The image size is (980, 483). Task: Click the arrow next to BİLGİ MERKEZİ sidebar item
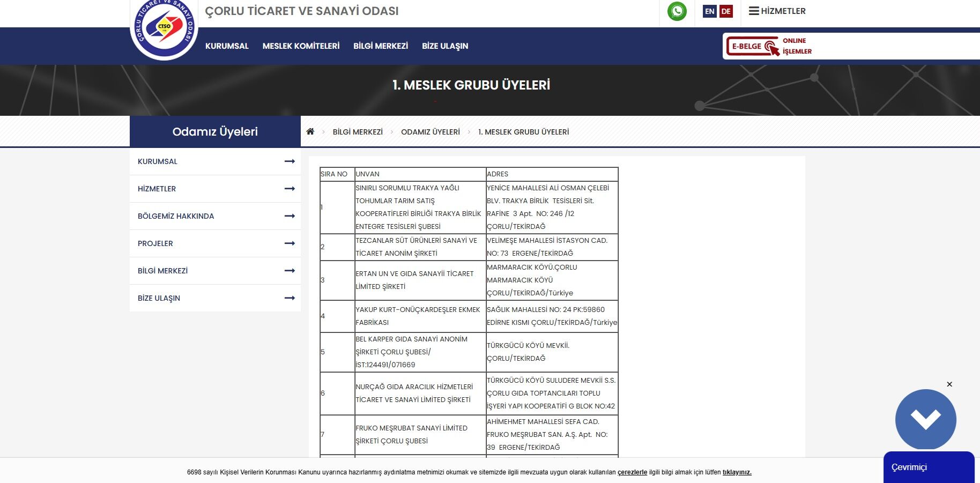(289, 271)
